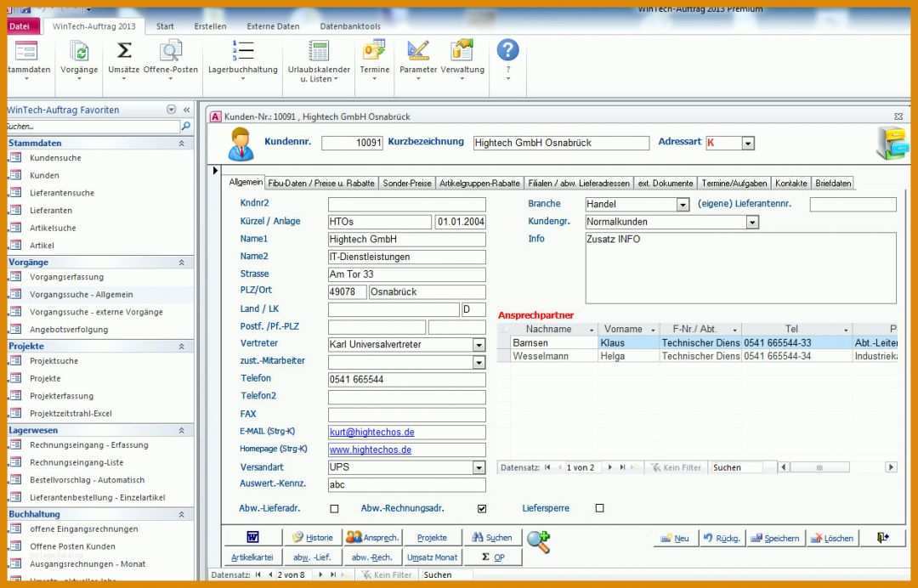Viewport: 918px width, 588px height.
Task: Click the Speichern button
Action: pos(775,538)
